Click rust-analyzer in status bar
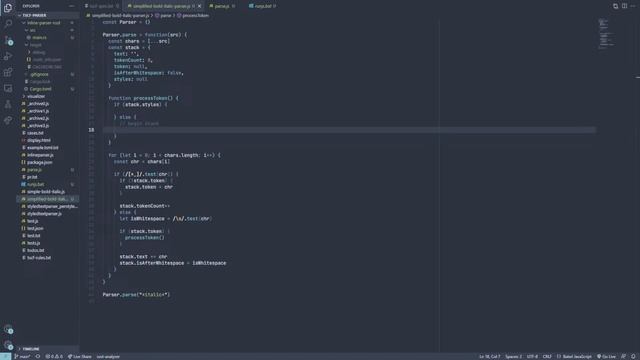Screen dimensions: 640x360 point(108,356)
